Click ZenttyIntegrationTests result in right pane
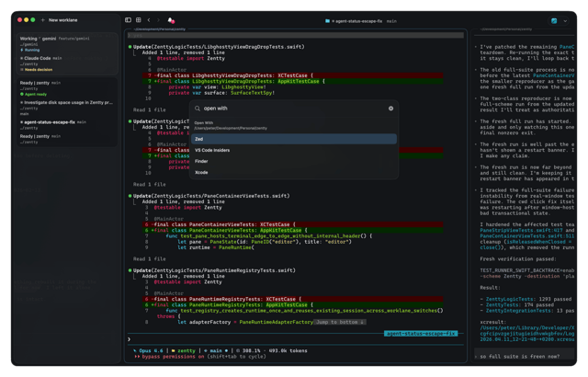This screenshot has height=377, width=588. [x=518, y=311]
